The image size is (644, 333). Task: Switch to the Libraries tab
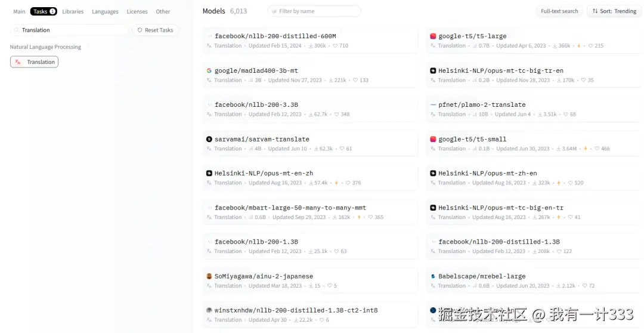[x=73, y=11]
